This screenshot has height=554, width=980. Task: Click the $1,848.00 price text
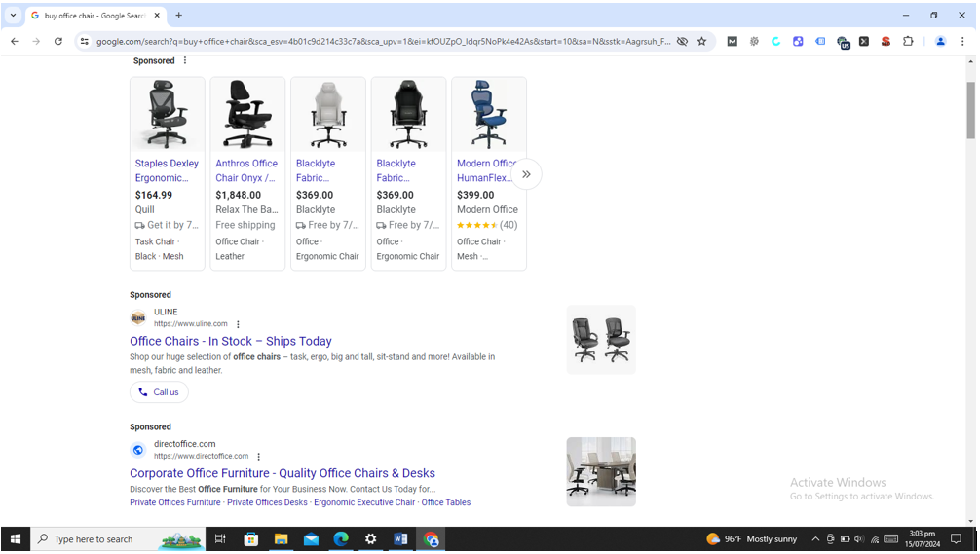238,195
